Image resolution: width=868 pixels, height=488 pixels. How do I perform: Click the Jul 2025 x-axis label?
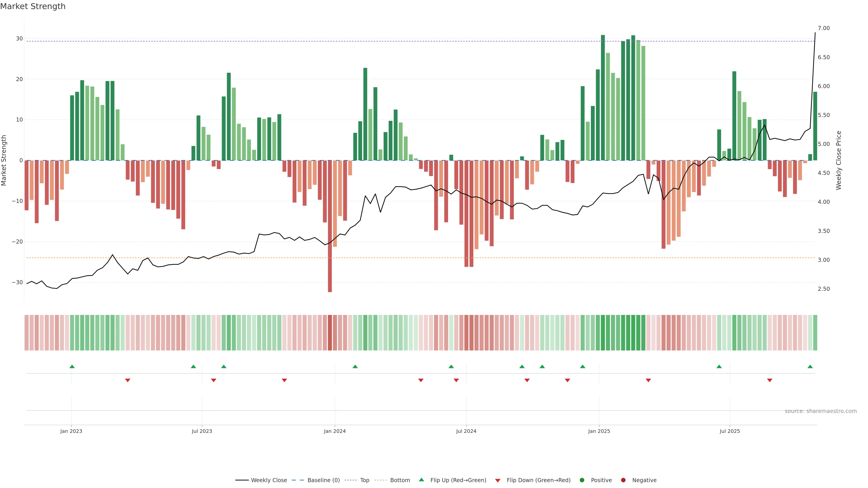729,431
